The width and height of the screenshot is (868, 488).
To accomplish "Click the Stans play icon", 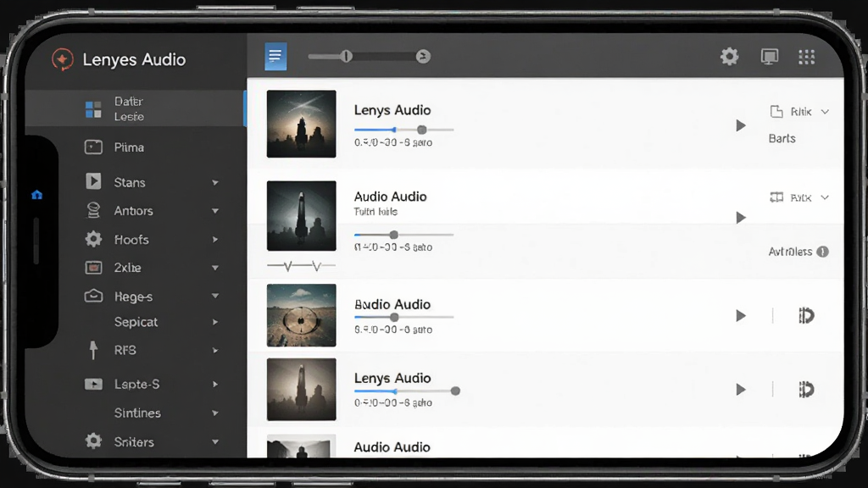I will [x=93, y=181].
